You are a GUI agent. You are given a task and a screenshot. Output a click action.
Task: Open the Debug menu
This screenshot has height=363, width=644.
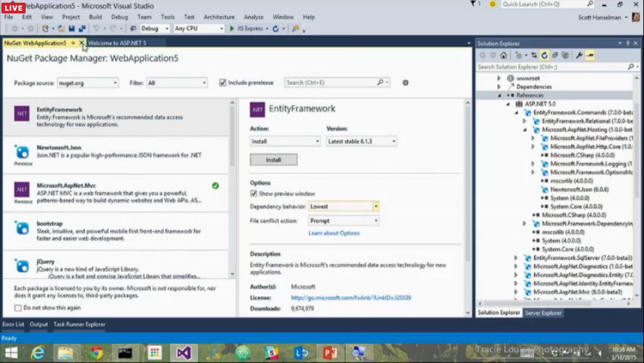119,17
